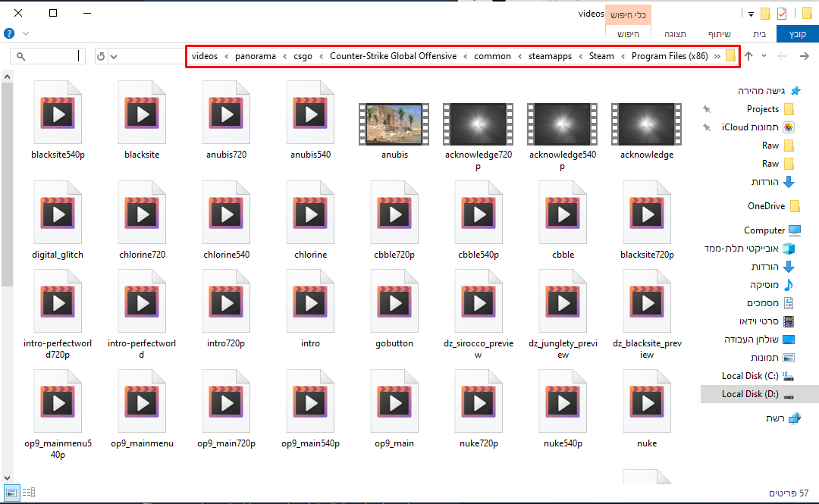Expand the ribbon with the chevron
This screenshot has width=819, height=504.
tap(26, 33)
